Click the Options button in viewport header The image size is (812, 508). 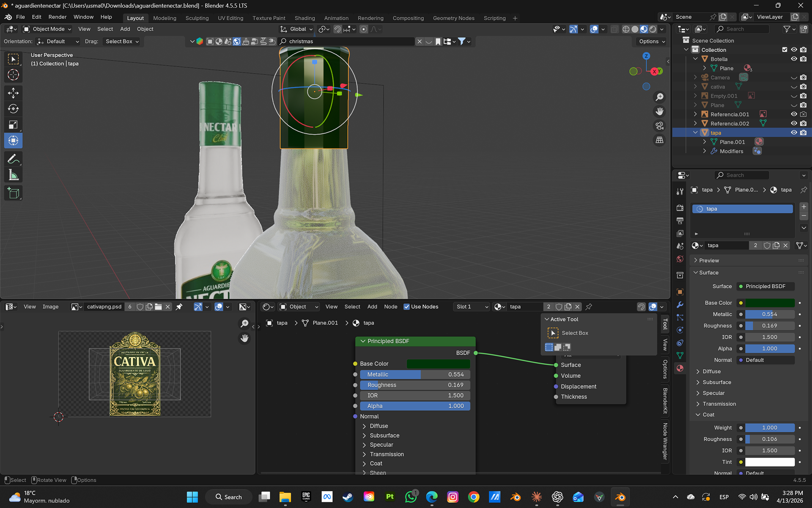652,41
